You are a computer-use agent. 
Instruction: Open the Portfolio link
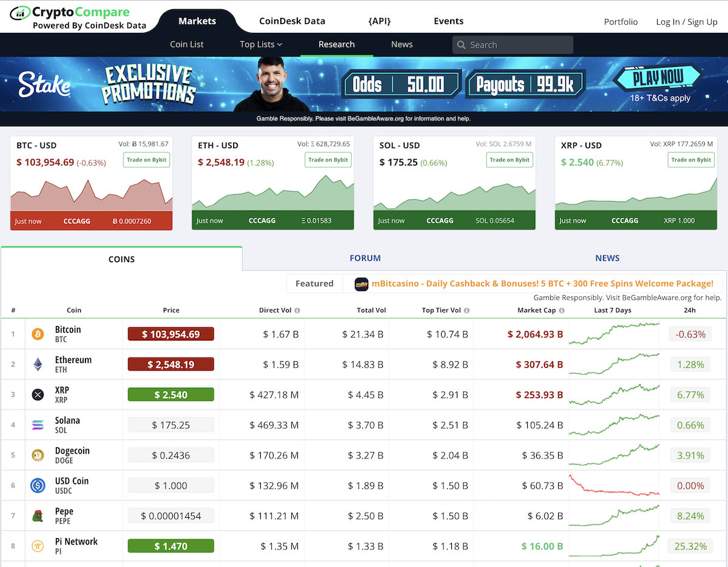(621, 22)
